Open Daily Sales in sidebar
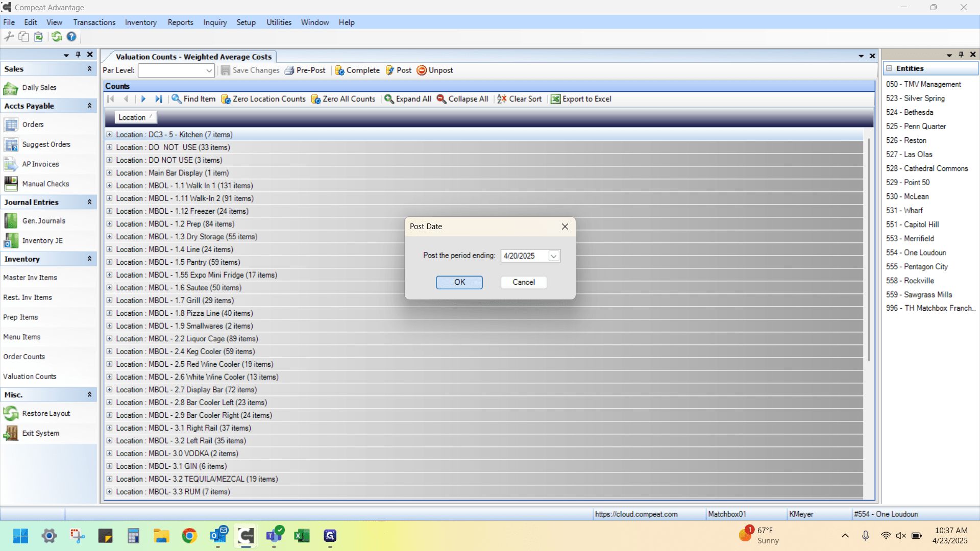 coord(39,88)
